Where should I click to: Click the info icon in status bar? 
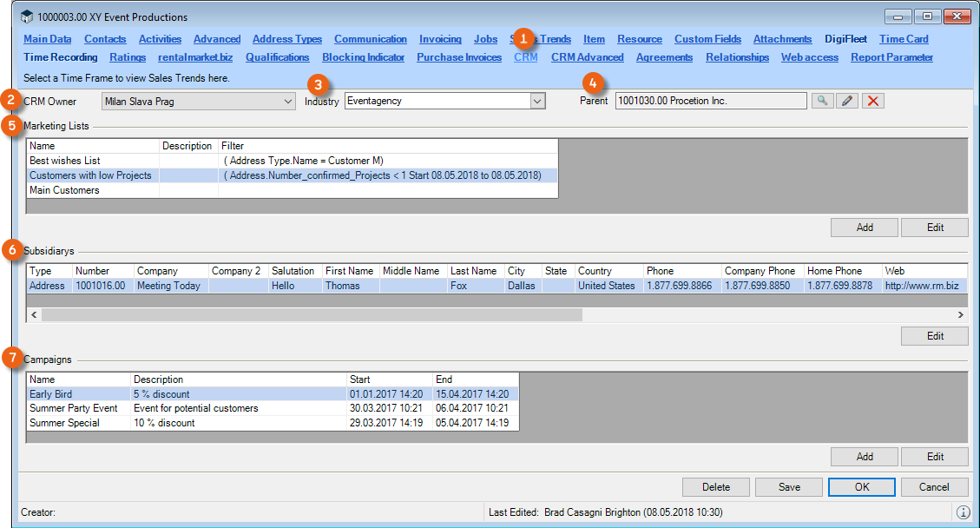(x=963, y=512)
